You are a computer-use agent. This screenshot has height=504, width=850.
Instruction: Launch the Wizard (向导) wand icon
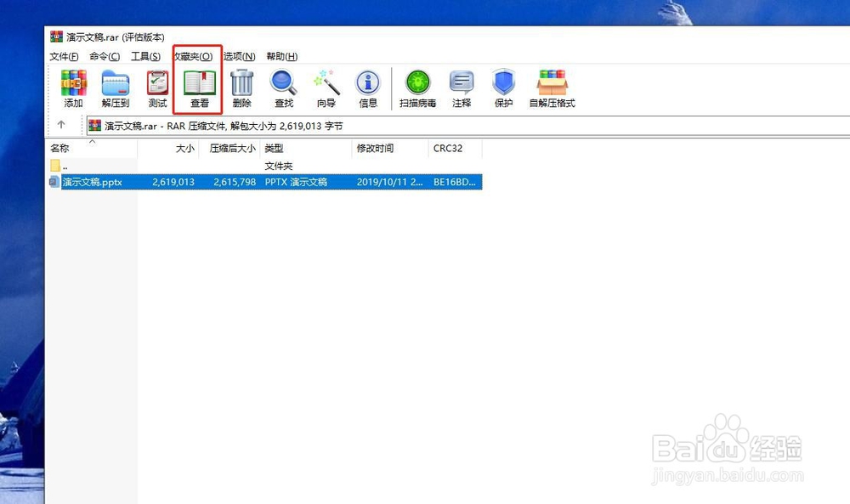pos(326,88)
